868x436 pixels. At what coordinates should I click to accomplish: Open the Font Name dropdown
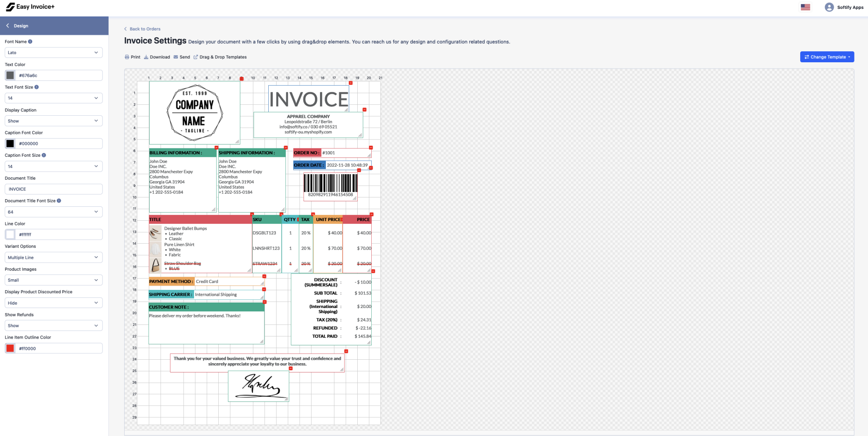(x=53, y=52)
